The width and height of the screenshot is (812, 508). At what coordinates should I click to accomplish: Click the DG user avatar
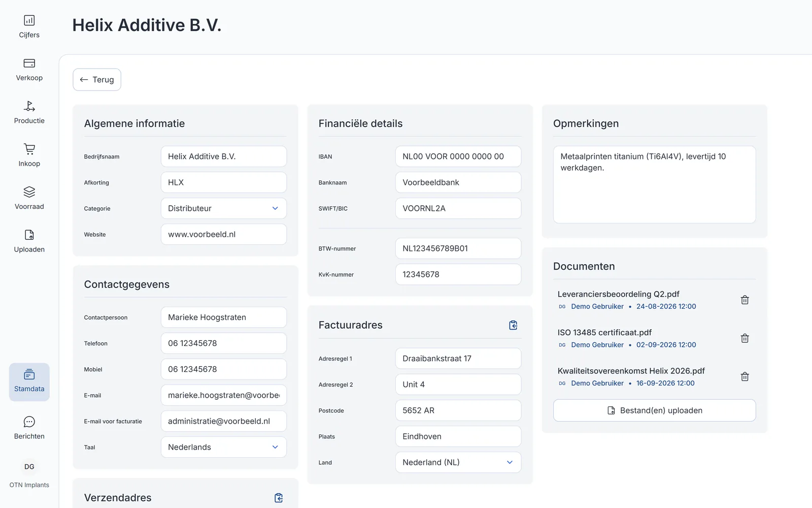point(29,466)
